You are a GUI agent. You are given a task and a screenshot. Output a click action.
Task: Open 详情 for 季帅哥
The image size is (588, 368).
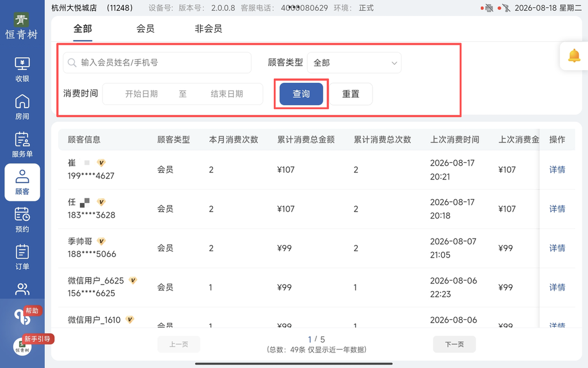(x=557, y=248)
